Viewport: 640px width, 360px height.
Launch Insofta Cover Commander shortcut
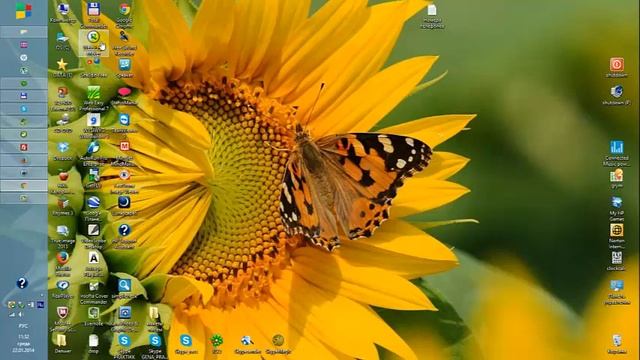point(93,292)
